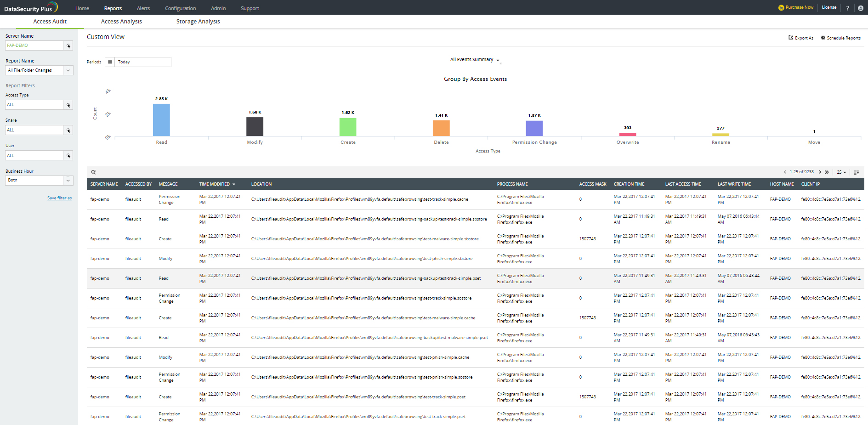Click the Share filter field
Screen dimensions: 868x425
tap(34, 130)
